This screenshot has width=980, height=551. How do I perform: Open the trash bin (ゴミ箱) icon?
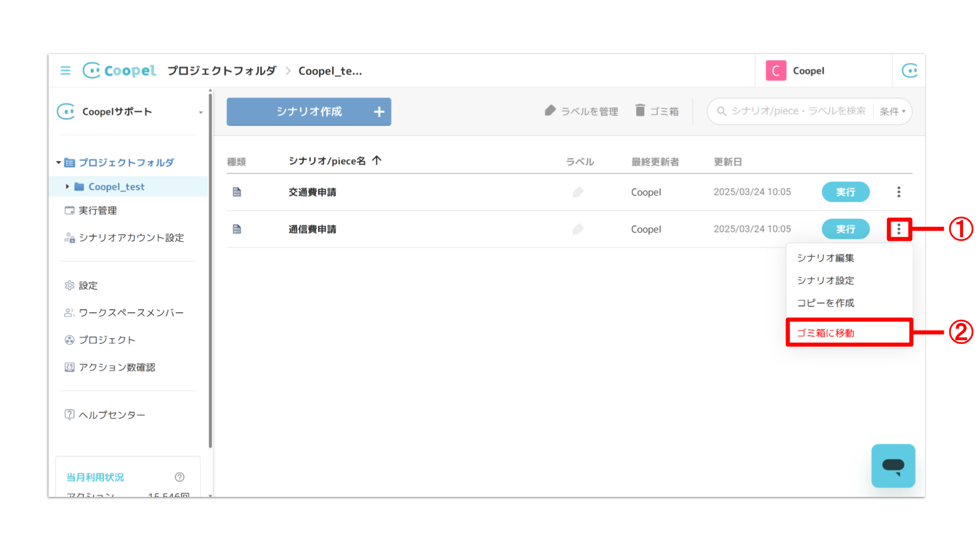tap(640, 110)
